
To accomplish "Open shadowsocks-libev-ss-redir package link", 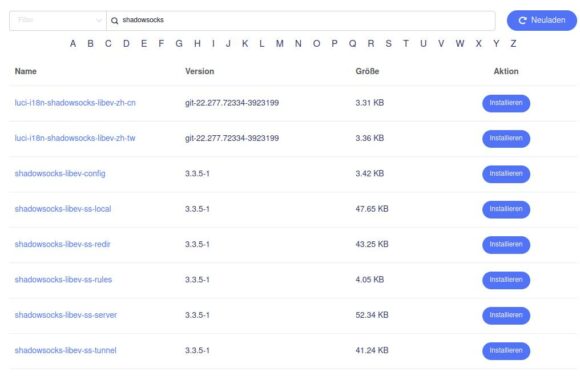I will coord(63,244).
